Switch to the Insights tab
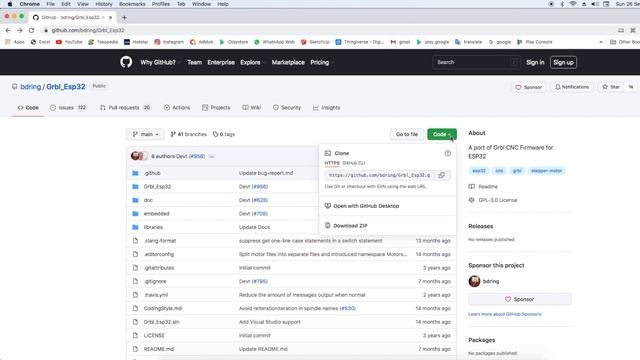The image size is (640, 360). (327, 108)
